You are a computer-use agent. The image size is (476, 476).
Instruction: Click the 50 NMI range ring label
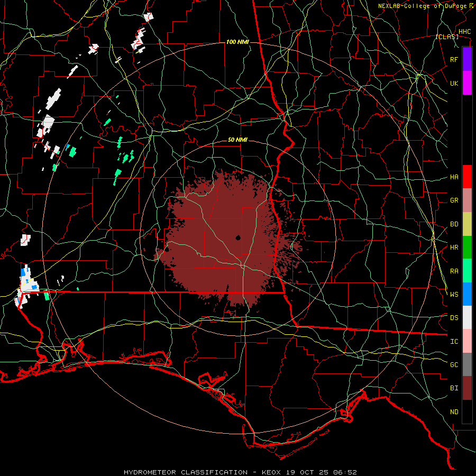(237, 140)
